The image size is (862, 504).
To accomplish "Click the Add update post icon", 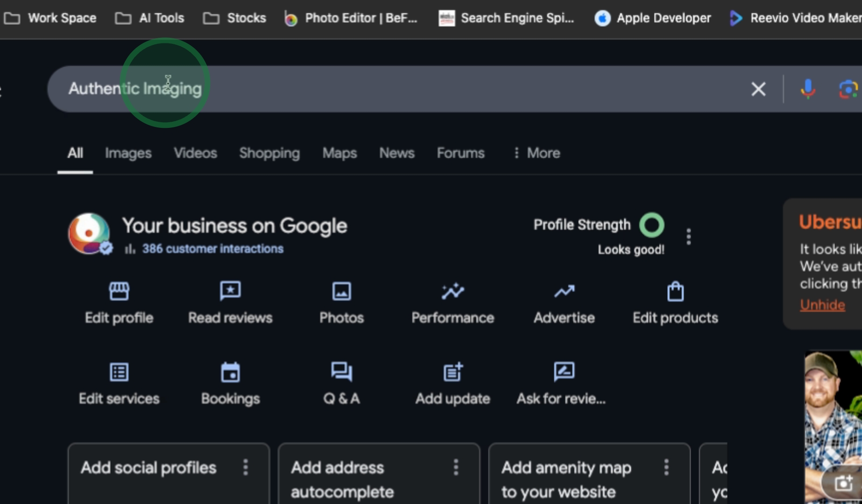I will pos(452,372).
